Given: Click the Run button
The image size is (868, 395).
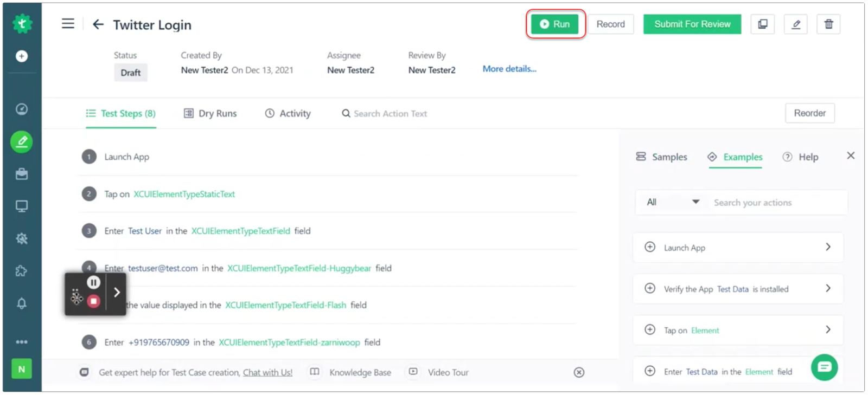Looking at the screenshot, I should pos(555,24).
